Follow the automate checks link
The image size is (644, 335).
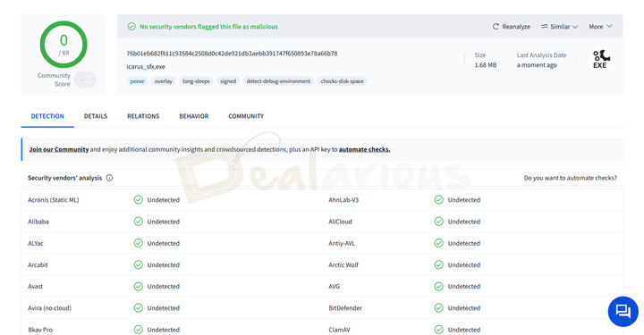(364, 149)
